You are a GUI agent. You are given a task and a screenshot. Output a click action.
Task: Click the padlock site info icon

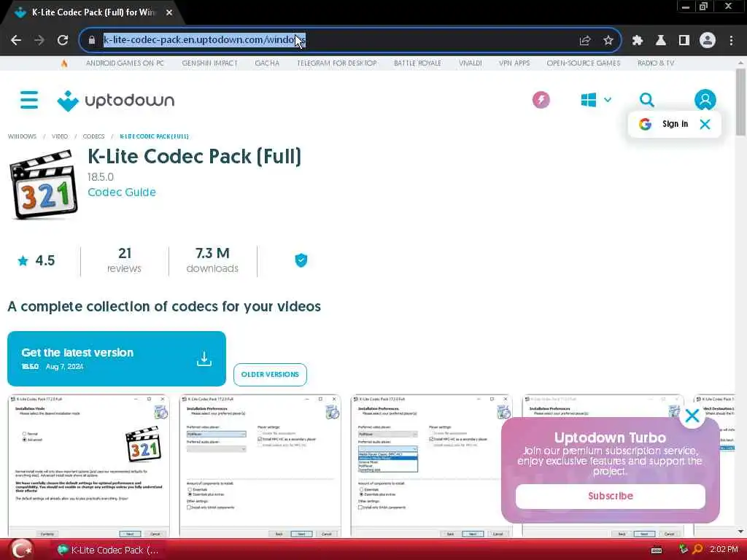pos(91,40)
